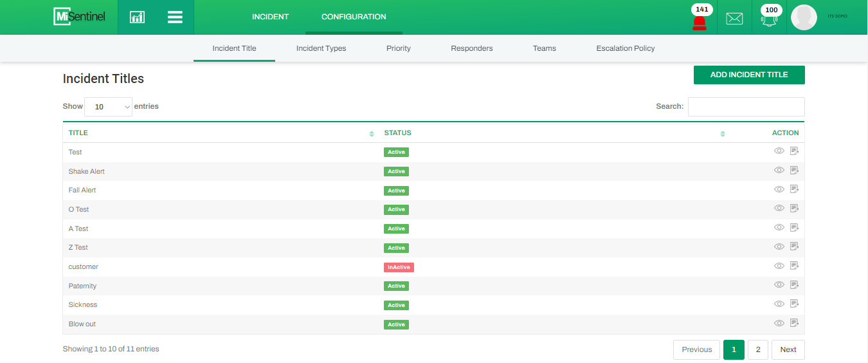Open the envelope messages icon
The image size is (868, 363).
tap(734, 19)
